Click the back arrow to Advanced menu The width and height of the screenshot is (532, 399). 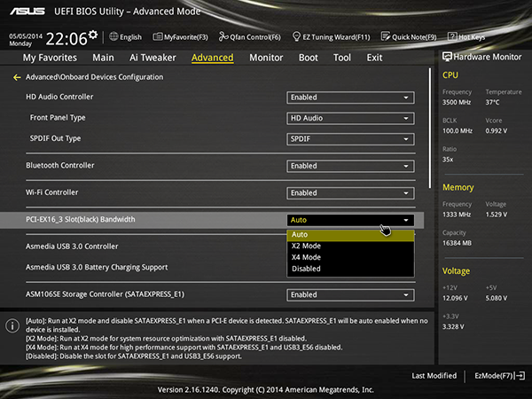[x=17, y=78]
